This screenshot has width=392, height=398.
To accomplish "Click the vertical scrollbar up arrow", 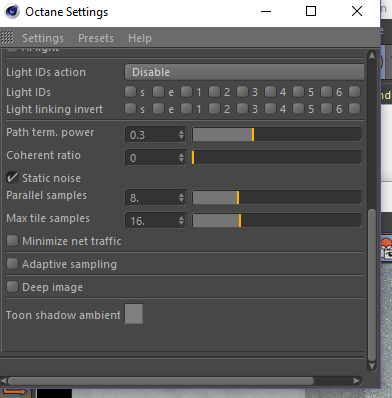I will pyautogui.click(x=372, y=56).
